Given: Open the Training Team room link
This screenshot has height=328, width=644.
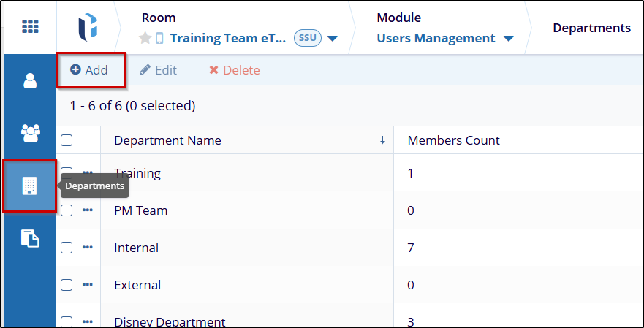Looking at the screenshot, I should [227, 38].
